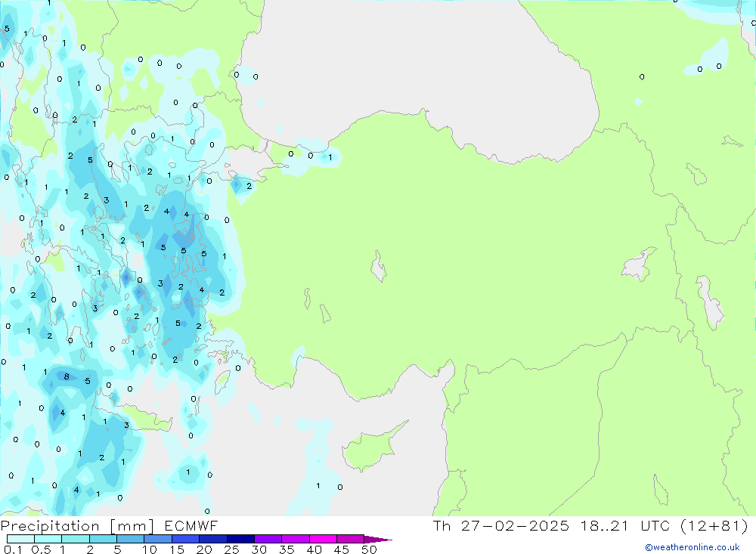The height and width of the screenshot is (554, 756).
Task: Click the "20" legend scale label
Action: tap(204, 549)
